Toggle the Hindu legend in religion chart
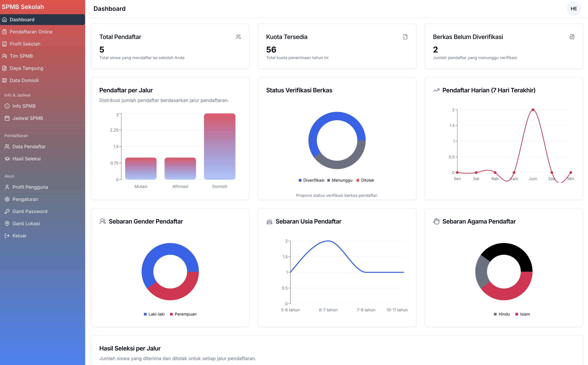The width and height of the screenshot is (588, 365). [x=502, y=314]
